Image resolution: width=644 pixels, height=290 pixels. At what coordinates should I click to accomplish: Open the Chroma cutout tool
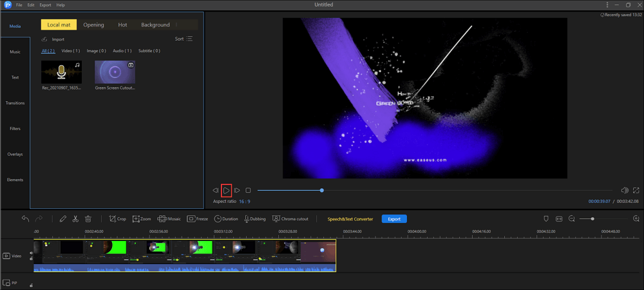pos(290,219)
